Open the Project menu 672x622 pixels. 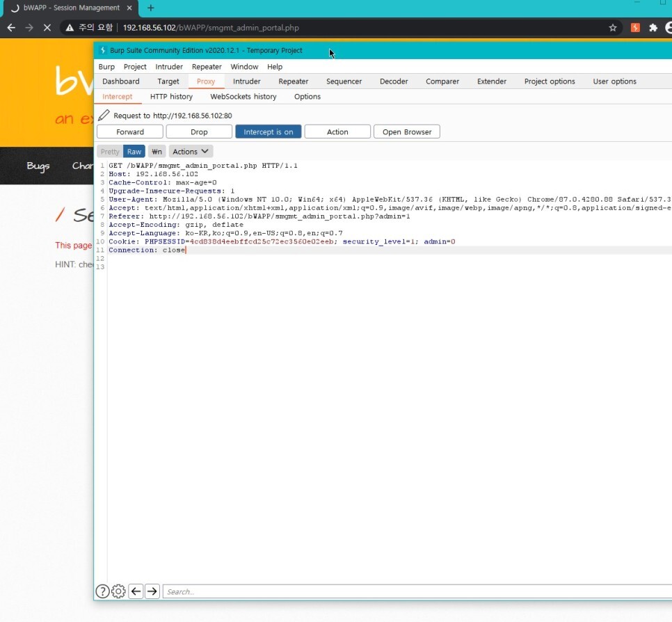click(135, 66)
